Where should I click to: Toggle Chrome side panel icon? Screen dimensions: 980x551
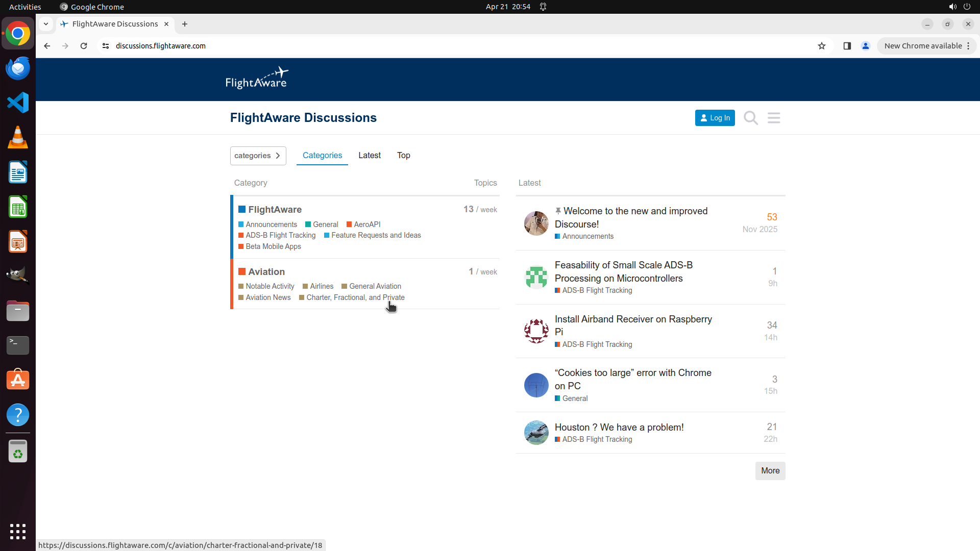click(x=847, y=46)
